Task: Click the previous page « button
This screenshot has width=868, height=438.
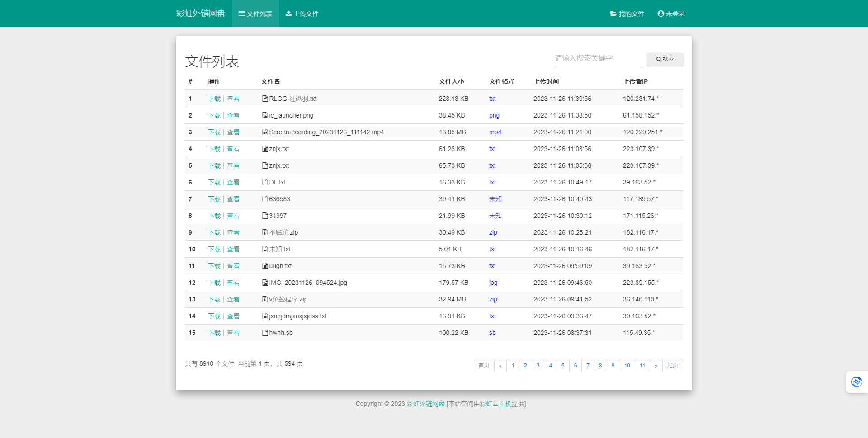Action: (x=500, y=366)
